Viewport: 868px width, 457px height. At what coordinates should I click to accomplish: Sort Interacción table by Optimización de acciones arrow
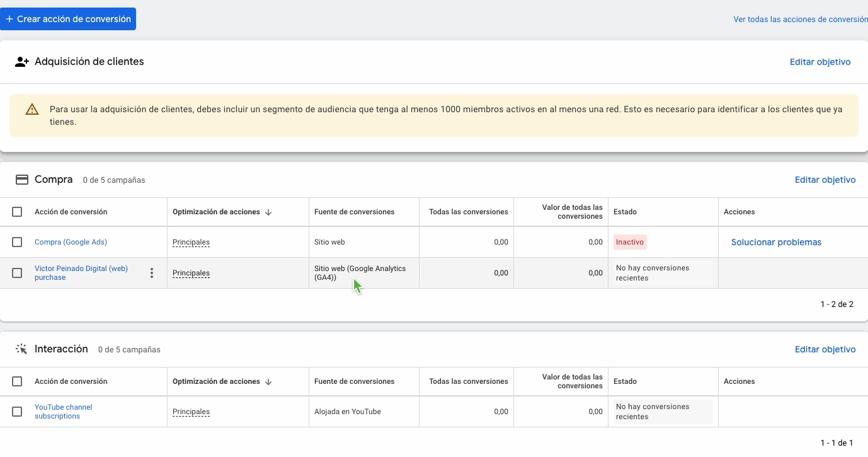coord(268,382)
